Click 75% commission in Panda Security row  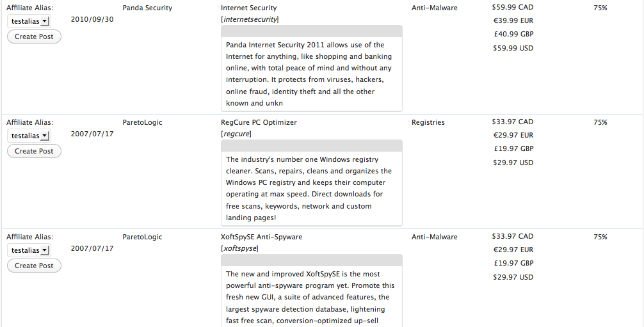tap(600, 8)
